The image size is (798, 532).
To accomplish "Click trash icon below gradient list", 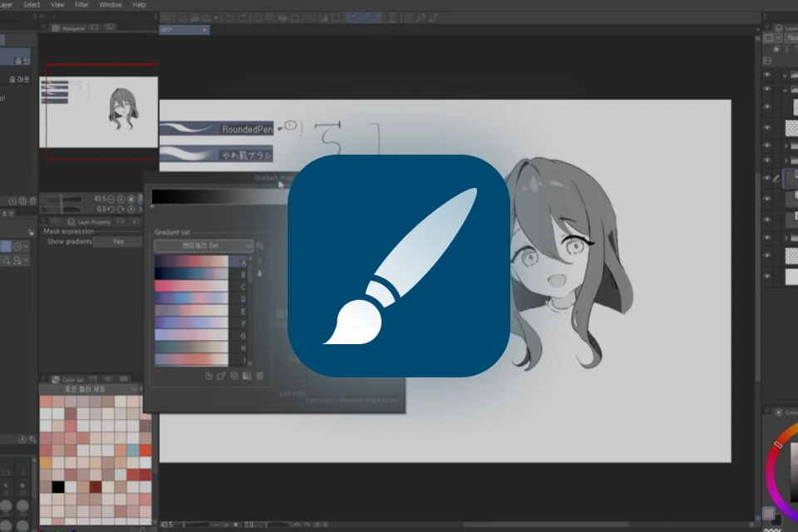I will tap(259, 377).
